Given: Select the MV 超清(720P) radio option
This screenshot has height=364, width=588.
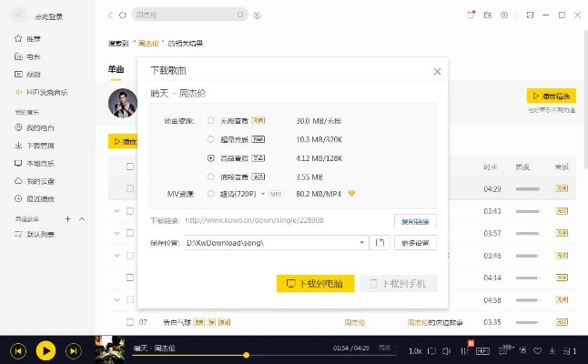Looking at the screenshot, I should pos(211,194).
